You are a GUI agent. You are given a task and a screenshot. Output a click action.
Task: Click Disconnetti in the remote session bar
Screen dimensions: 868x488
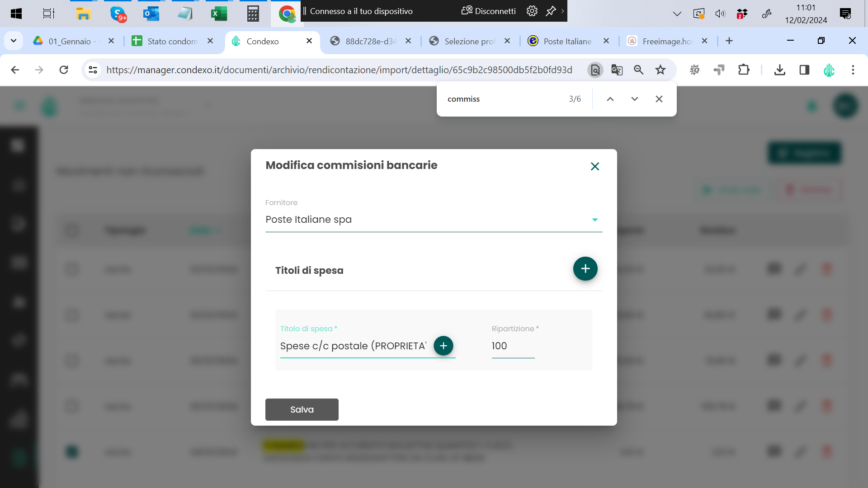(x=489, y=11)
